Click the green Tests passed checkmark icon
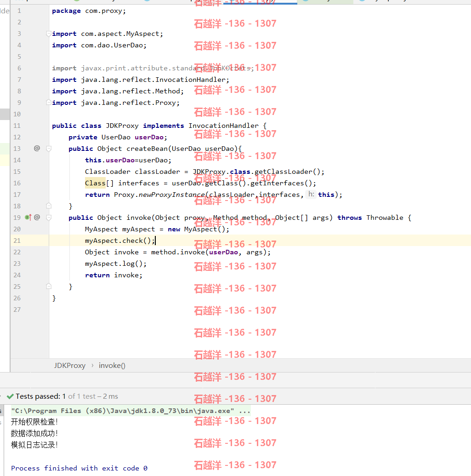Image resolution: width=471 pixels, height=476 pixels. pos(10,396)
